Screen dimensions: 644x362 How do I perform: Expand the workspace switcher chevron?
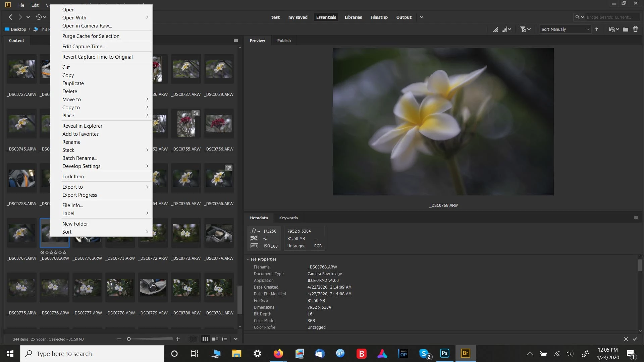click(422, 17)
